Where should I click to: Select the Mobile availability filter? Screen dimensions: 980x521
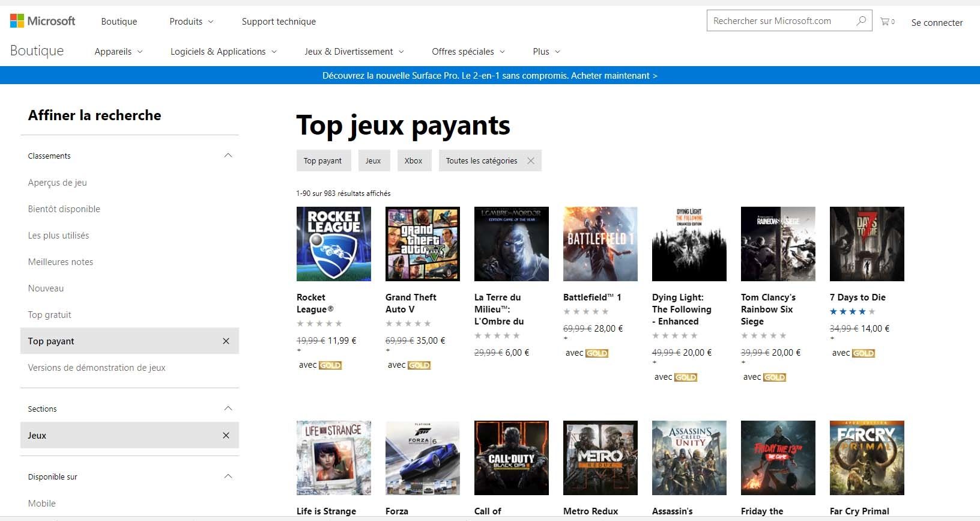pos(42,504)
